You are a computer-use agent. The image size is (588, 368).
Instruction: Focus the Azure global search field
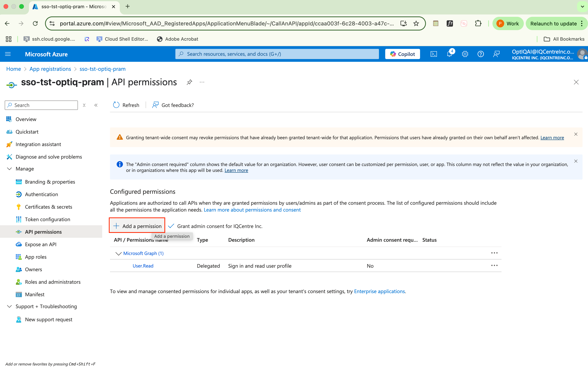coord(277,54)
